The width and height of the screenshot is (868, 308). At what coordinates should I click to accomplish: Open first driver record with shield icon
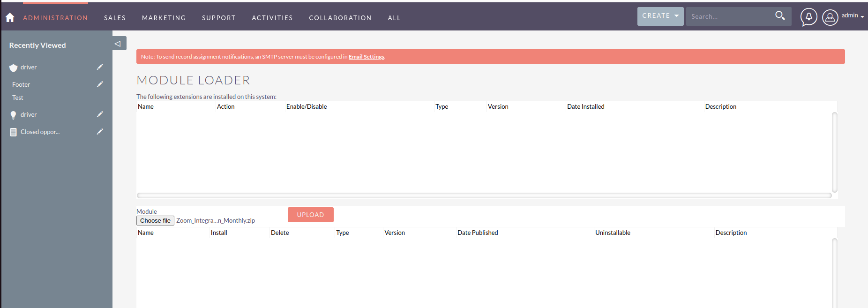(x=29, y=67)
